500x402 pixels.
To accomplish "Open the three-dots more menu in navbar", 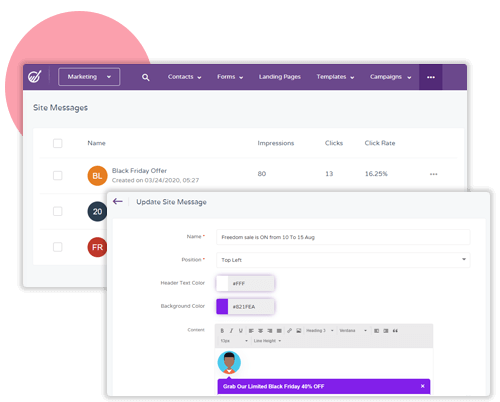I will tap(431, 77).
